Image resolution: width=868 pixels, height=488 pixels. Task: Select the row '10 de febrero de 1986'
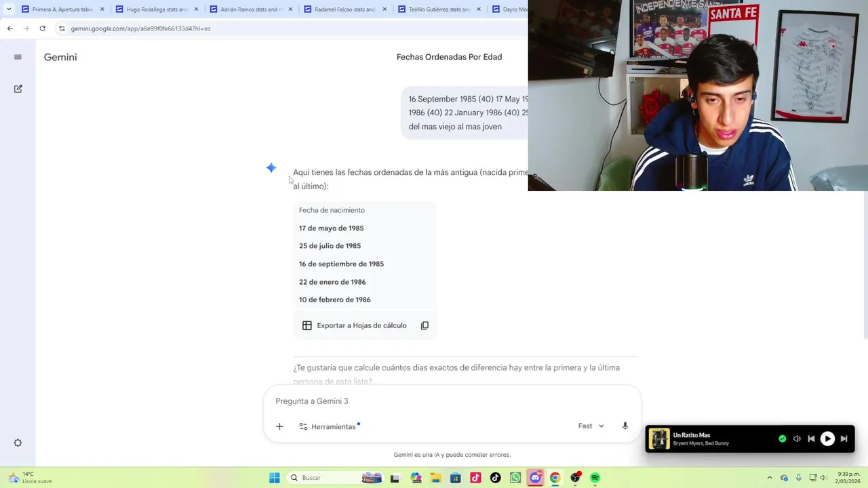(365, 300)
